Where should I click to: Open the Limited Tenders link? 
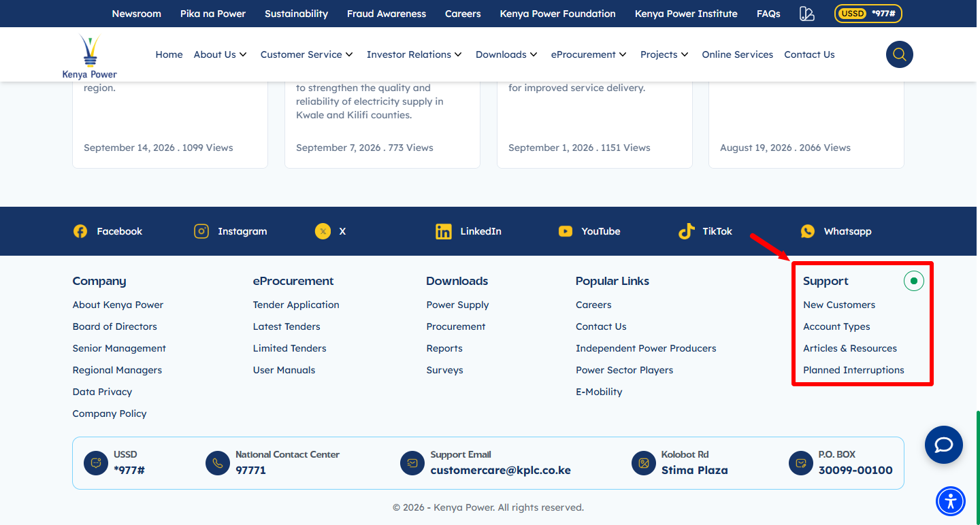click(290, 348)
